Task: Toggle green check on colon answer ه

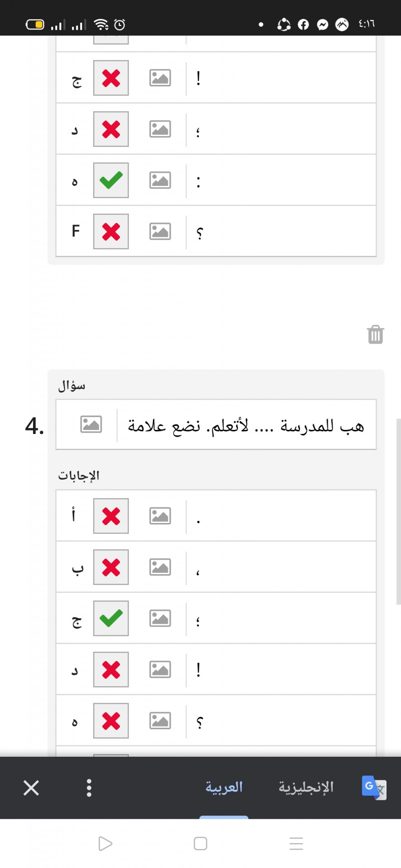Action: tap(111, 180)
